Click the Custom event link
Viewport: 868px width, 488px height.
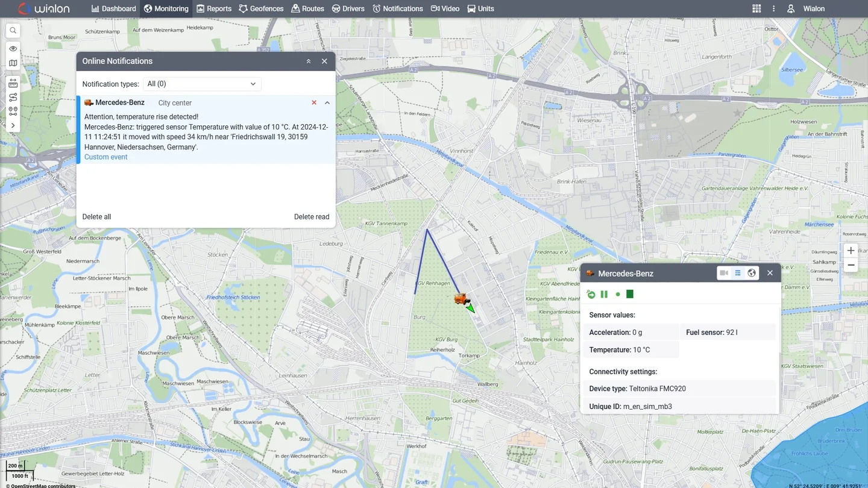105,157
